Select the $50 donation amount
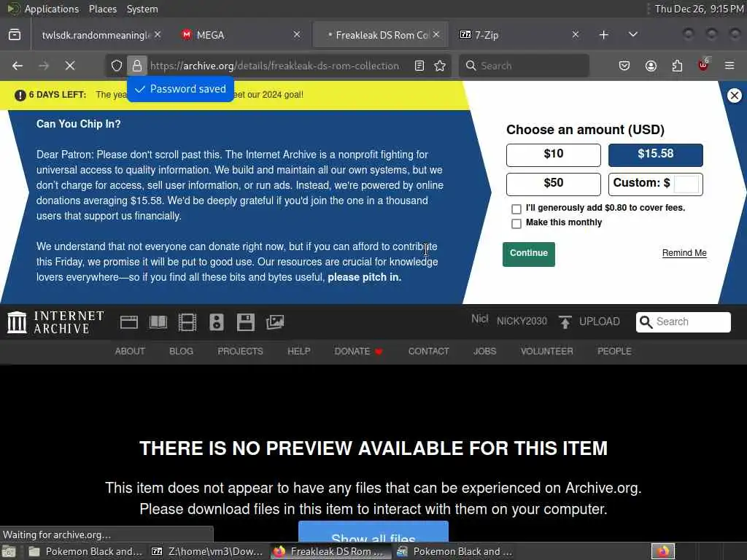Viewport: 747px width, 560px height. click(x=554, y=184)
